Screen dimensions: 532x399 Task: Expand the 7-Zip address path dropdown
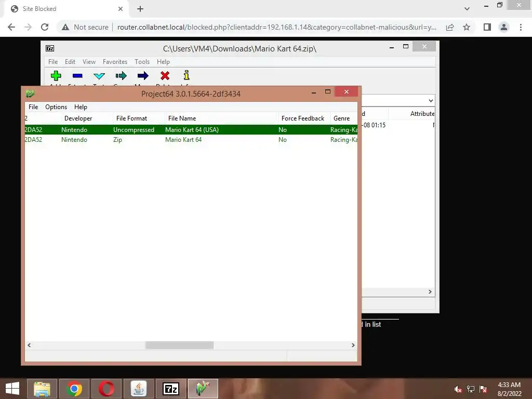coord(431,100)
